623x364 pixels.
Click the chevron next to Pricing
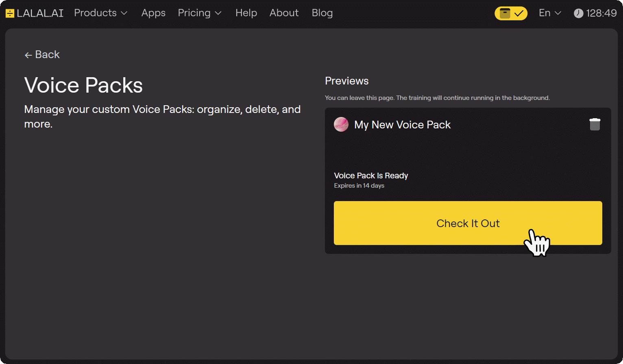pyautogui.click(x=218, y=13)
